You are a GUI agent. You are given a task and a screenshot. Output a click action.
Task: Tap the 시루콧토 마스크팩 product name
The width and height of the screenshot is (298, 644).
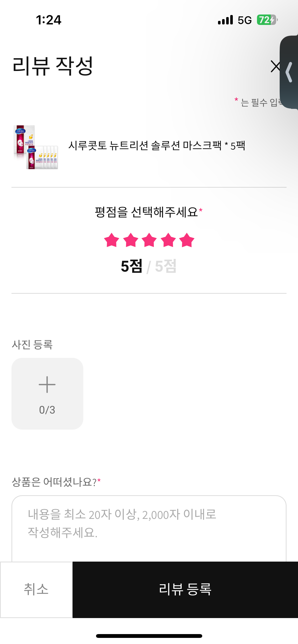157,146
